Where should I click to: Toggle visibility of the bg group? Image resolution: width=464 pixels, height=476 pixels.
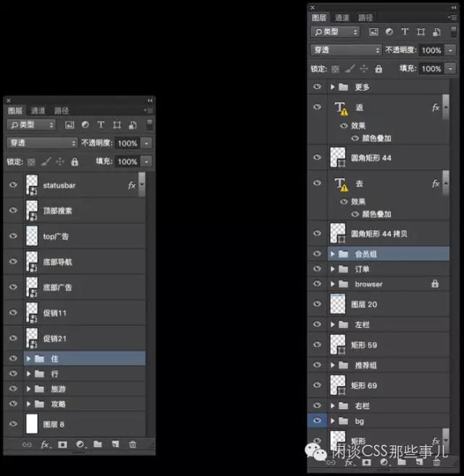pos(317,421)
